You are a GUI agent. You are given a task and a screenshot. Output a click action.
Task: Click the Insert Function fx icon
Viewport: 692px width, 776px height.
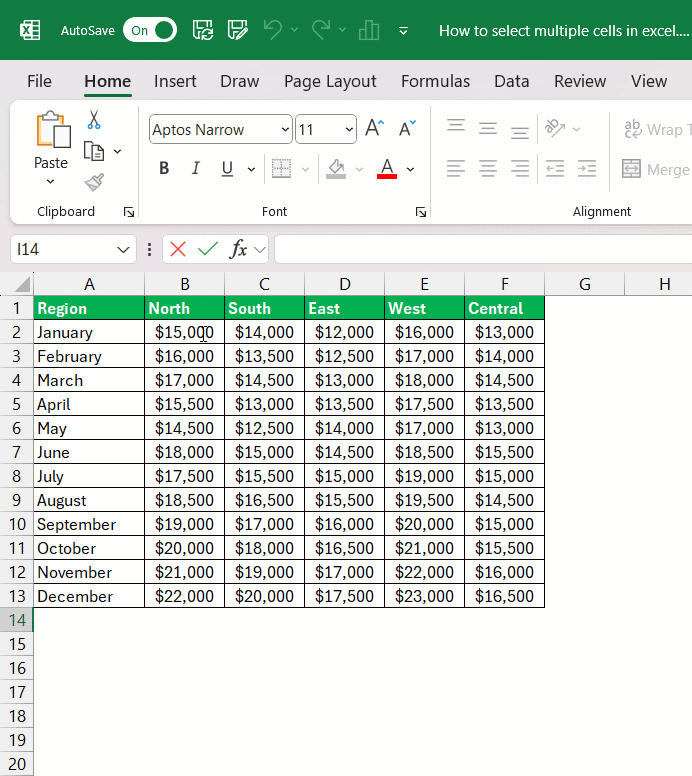pyautogui.click(x=238, y=249)
